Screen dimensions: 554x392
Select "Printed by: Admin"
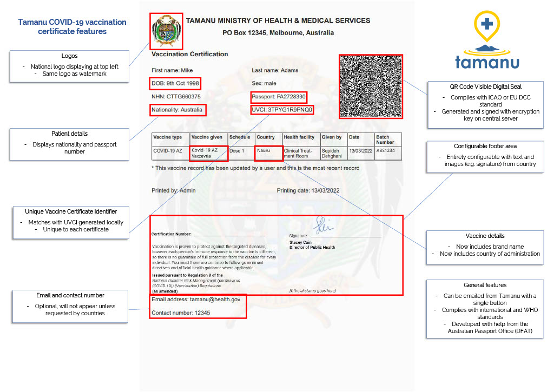click(174, 190)
